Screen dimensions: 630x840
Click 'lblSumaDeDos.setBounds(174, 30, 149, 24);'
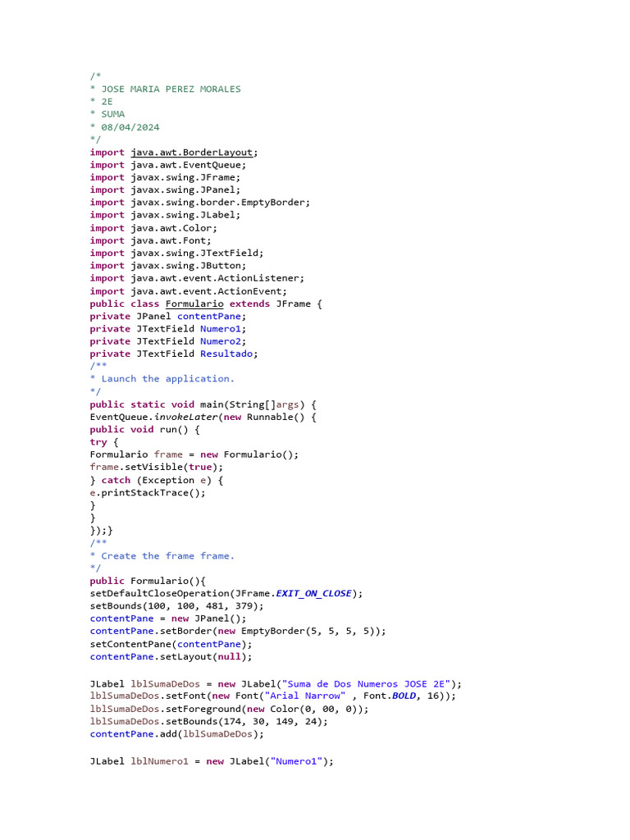[x=209, y=722]
